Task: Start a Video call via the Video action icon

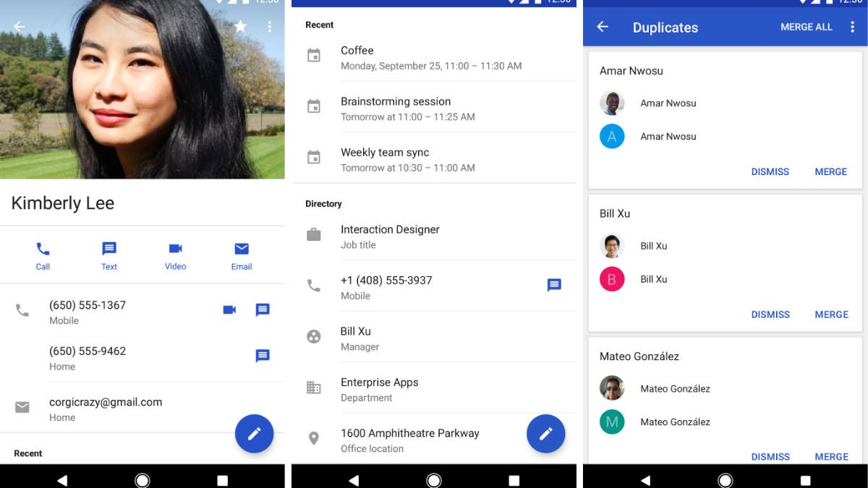Action: point(175,249)
